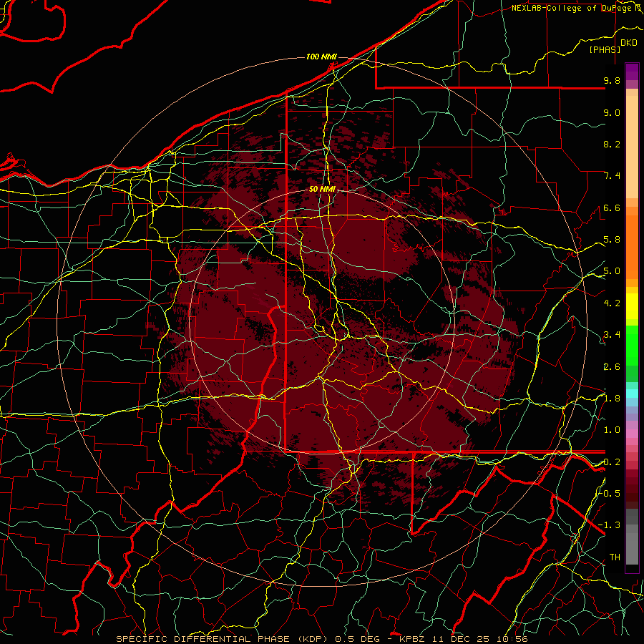
Task: Click the 1.0 value on color scale
Action: (x=612, y=430)
